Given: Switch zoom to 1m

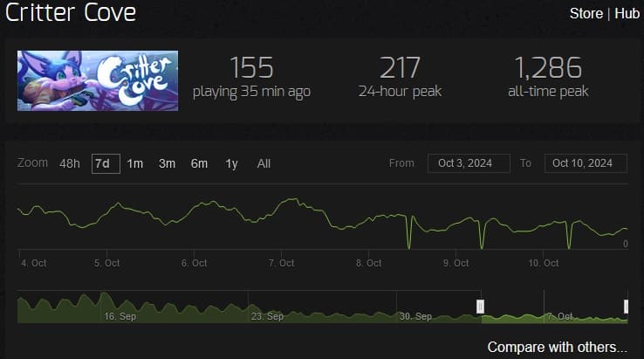Looking at the screenshot, I should coord(134,163).
